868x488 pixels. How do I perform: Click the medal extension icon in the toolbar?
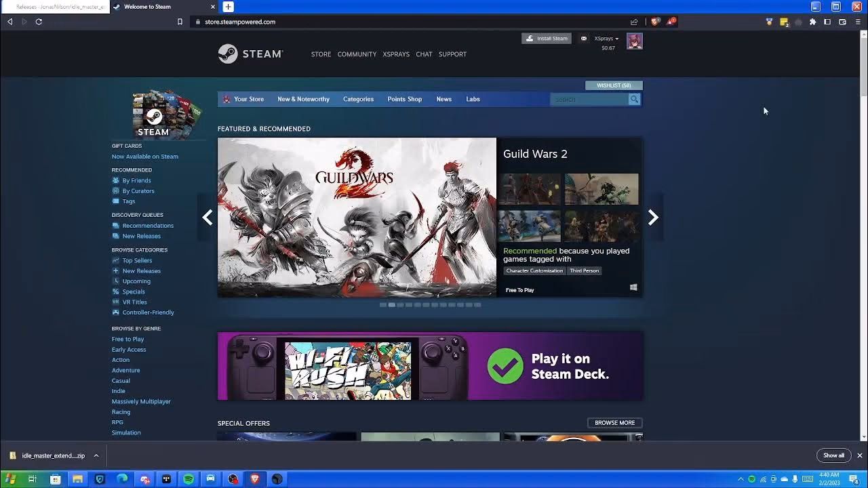coord(769,22)
